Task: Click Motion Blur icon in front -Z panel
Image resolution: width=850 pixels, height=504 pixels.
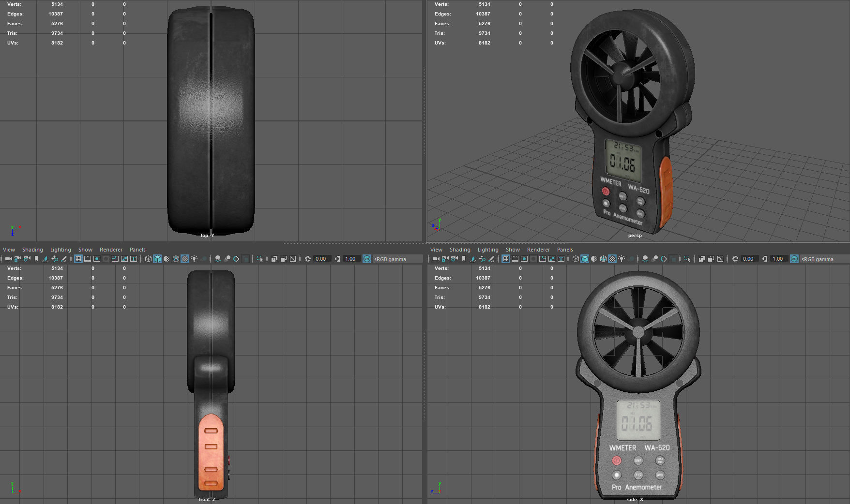Action: [228, 259]
